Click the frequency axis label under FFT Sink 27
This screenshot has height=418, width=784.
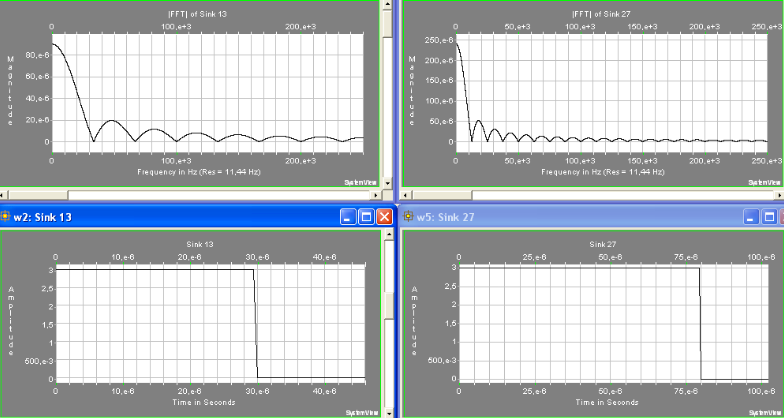click(602, 172)
